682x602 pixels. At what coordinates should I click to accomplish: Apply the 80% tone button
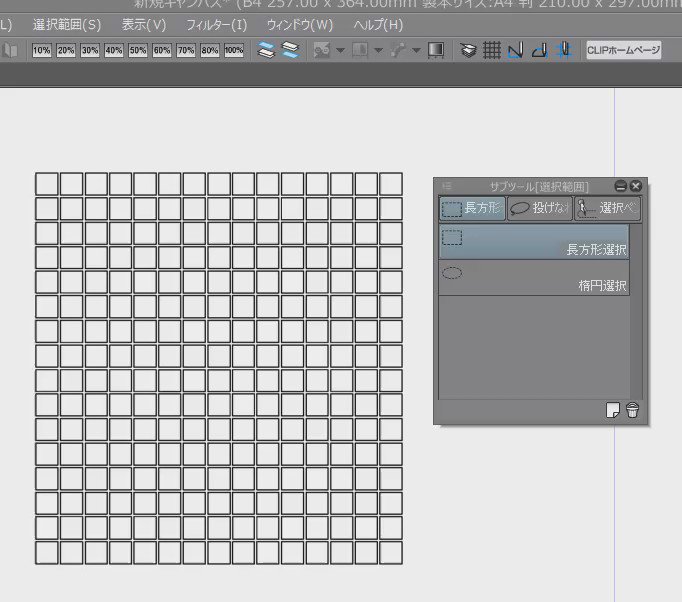click(210, 50)
